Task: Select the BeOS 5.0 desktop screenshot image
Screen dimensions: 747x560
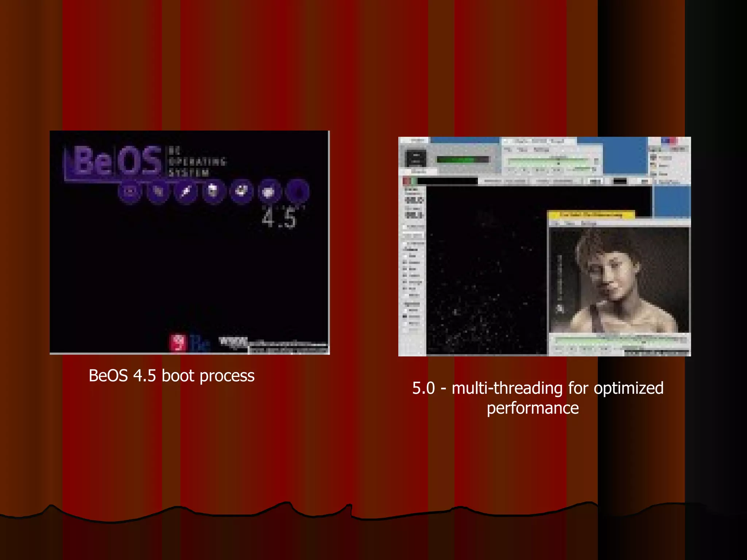Action: coord(545,246)
